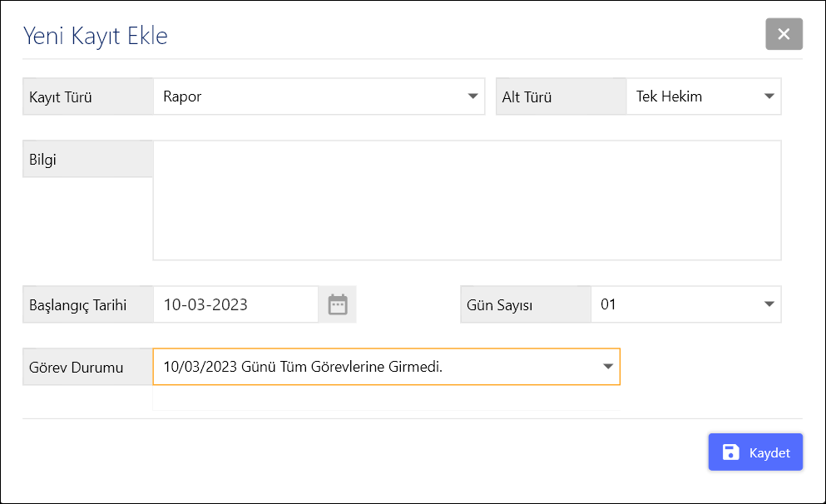This screenshot has width=826, height=504.
Task: Expand the Alt Türü dropdown arrow
Action: [x=769, y=96]
